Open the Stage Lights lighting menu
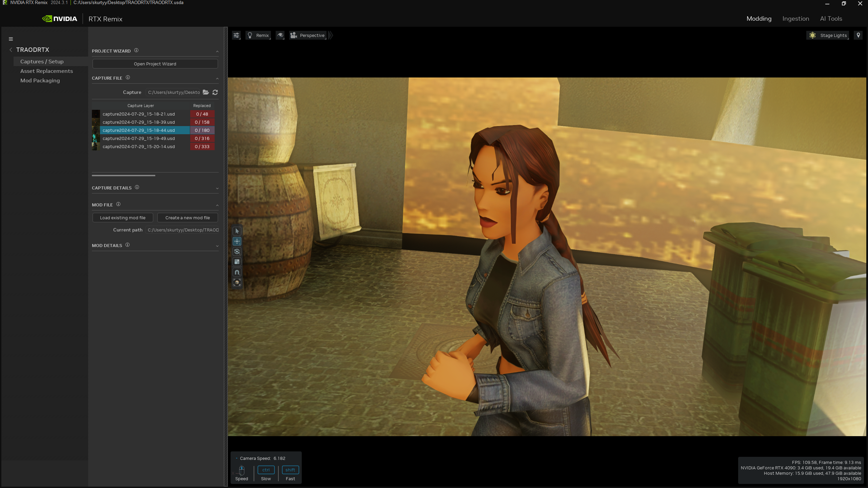The height and width of the screenshot is (488, 868). coord(828,35)
